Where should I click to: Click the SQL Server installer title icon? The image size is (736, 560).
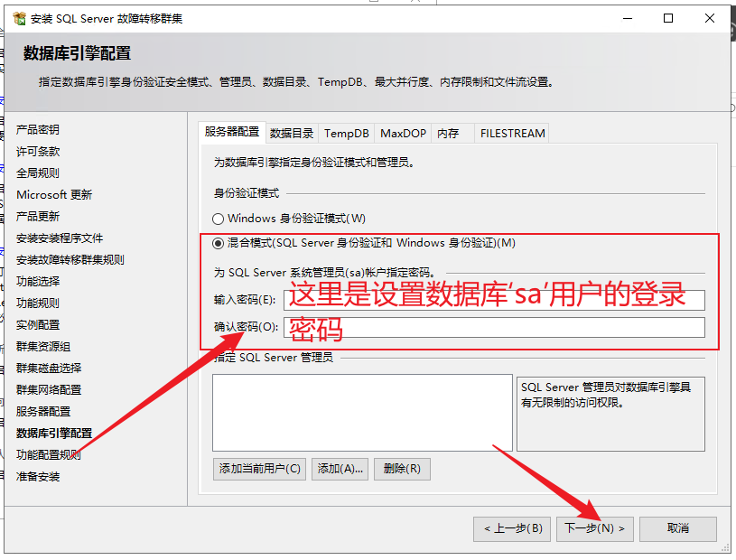click(19, 18)
